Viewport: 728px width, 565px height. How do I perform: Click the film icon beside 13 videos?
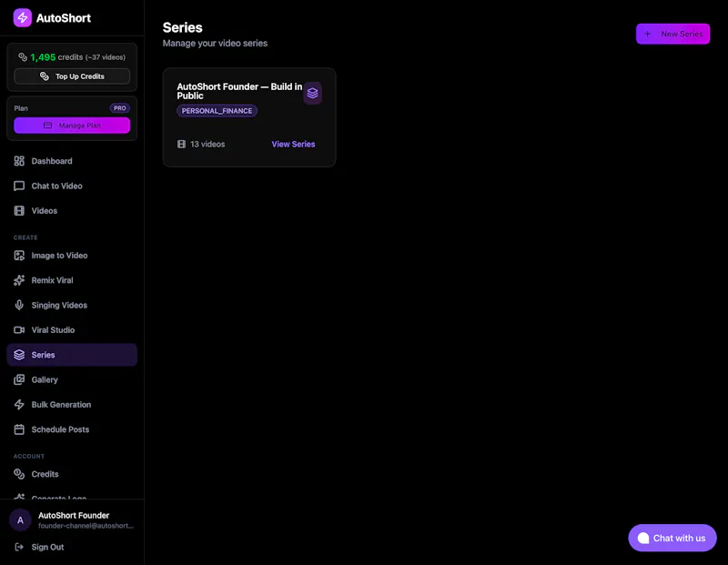point(181,144)
